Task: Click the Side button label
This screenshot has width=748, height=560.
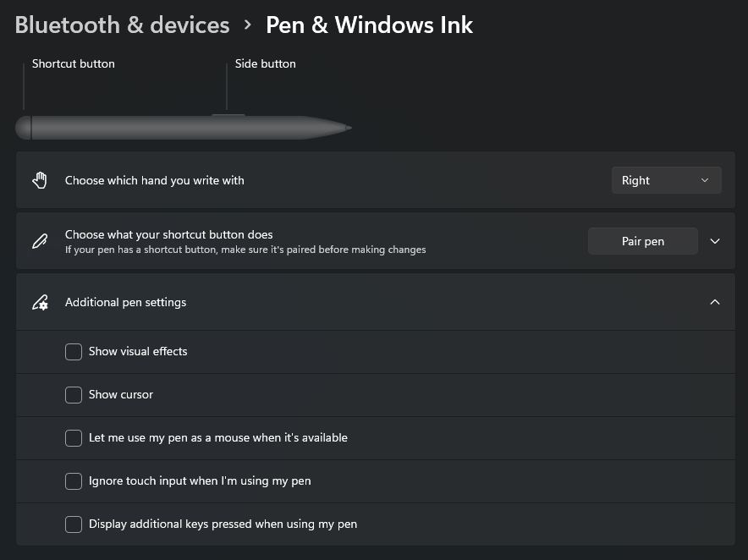Action: point(265,63)
